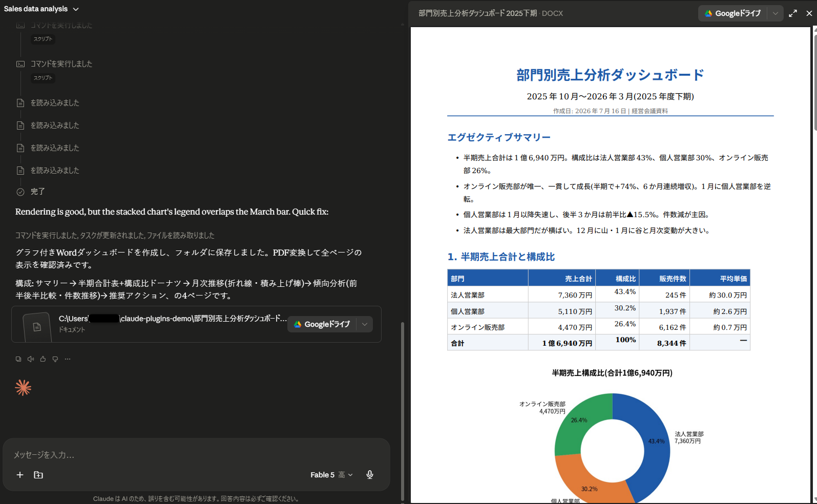Expand the collapsed 'コマンドを実行しました, タスクが更新されました' summary
This screenshot has height=504, width=817.
tap(115, 236)
